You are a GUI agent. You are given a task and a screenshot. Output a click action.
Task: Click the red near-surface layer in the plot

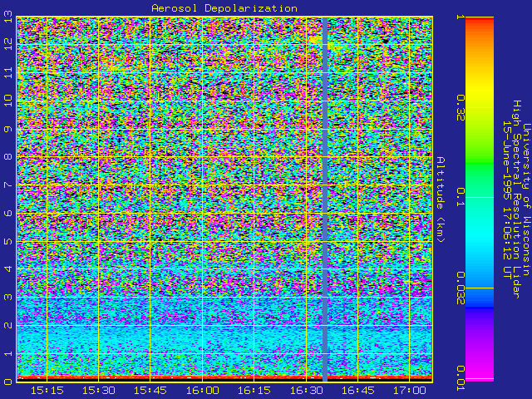coord(224,377)
